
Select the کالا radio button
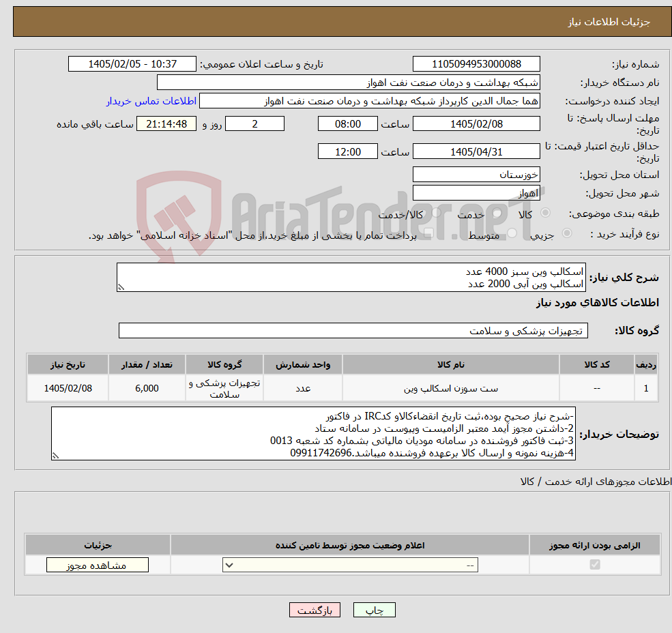click(546, 213)
